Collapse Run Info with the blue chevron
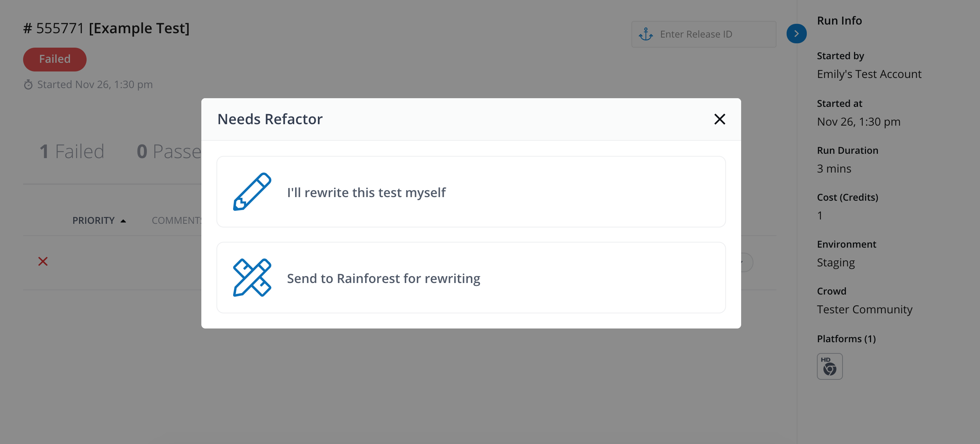The image size is (980, 444). coord(796,34)
